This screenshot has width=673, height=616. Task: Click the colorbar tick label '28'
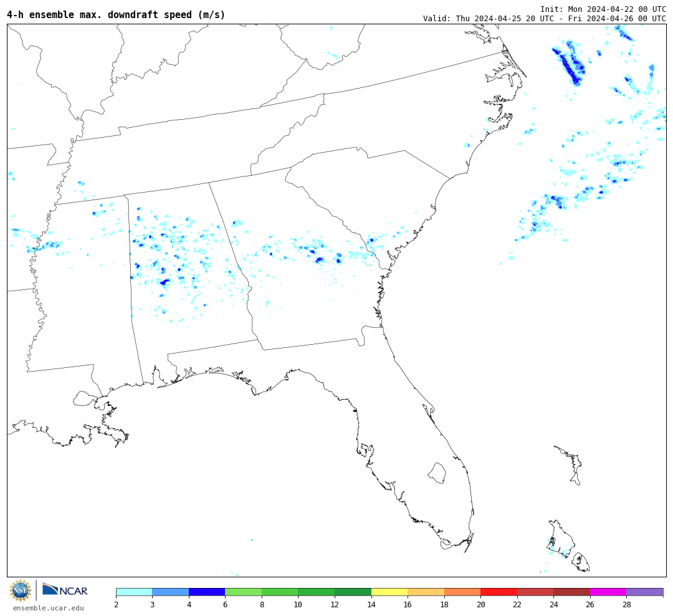click(x=627, y=605)
